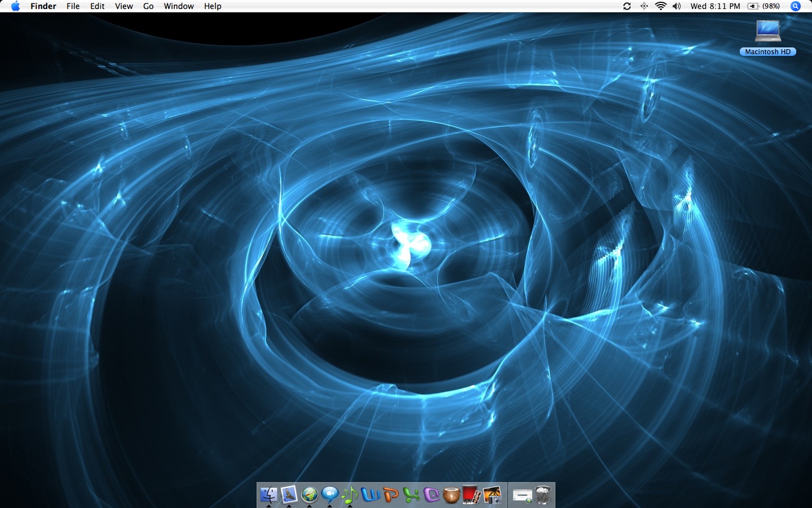
Task: Open iChat from the Dock
Action: [x=330, y=495]
